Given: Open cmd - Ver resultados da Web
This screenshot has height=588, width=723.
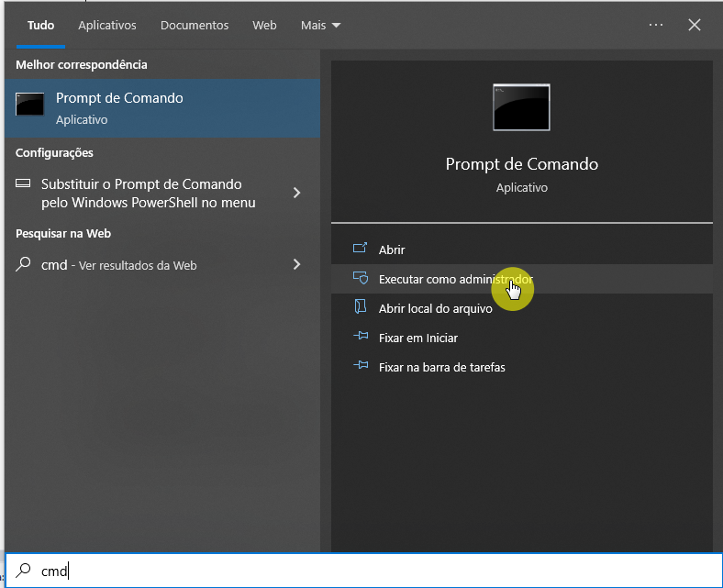Looking at the screenshot, I should [x=162, y=265].
